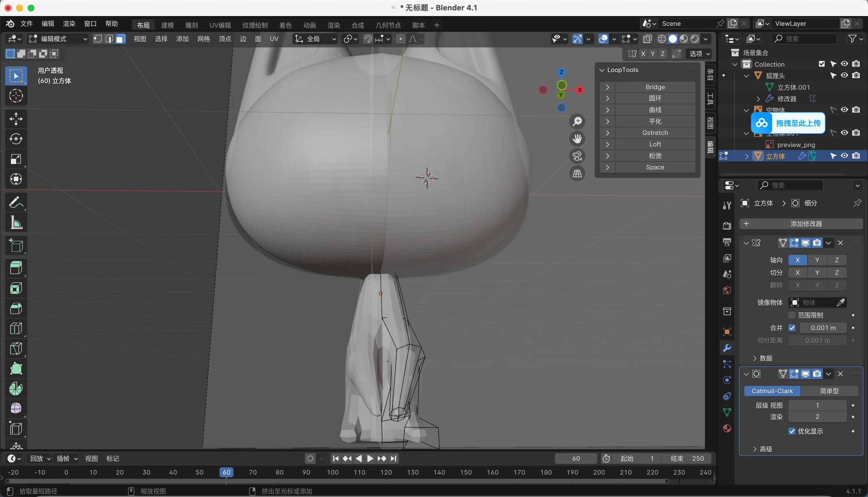Activate the Loop Cut tool
The width and height of the screenshot is (868, 497).
click(x=16, y=329)
